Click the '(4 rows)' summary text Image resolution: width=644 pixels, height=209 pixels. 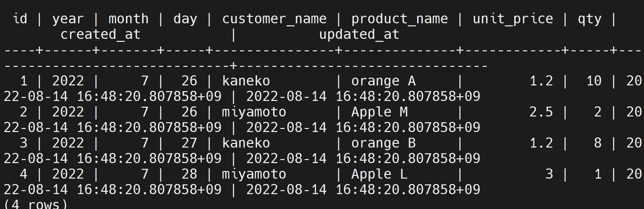coord(36,205)
